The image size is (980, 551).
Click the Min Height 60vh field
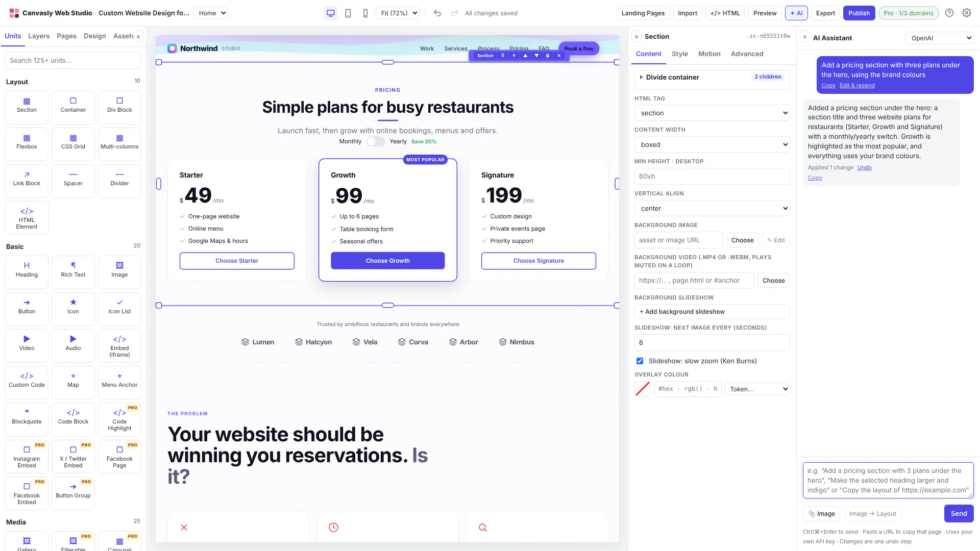(x=712, y=177)
